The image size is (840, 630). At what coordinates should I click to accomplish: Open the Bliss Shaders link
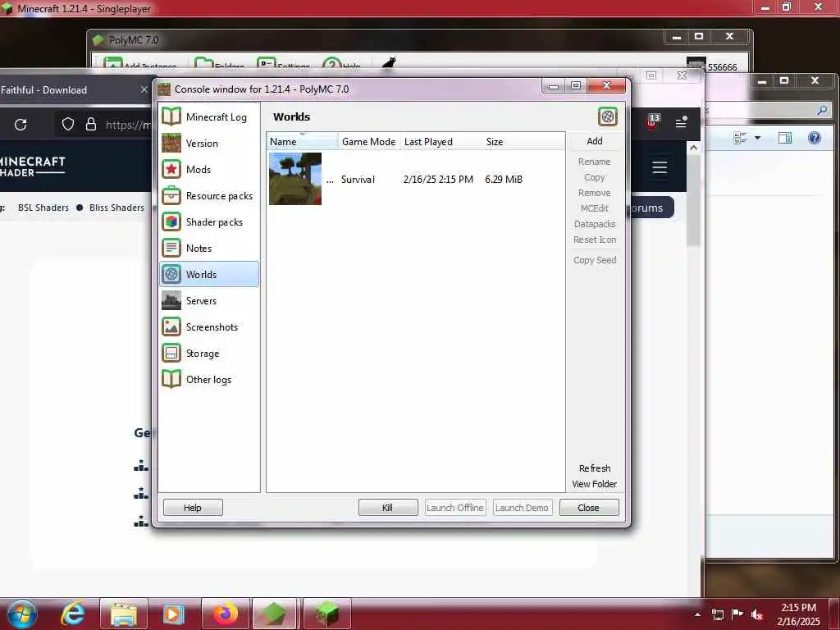[116, 208]
